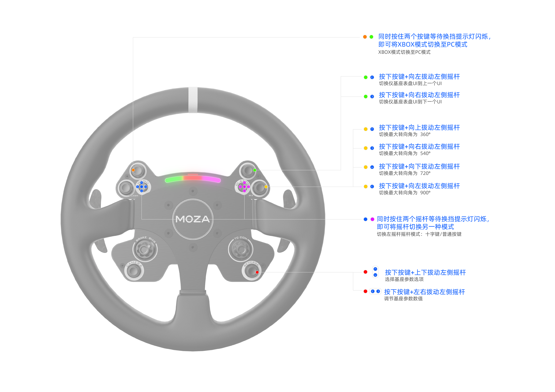Click the red legend dot in 调节基座参数数值 row
Screen dimensions: 555x392
click(x=366, y=292)
